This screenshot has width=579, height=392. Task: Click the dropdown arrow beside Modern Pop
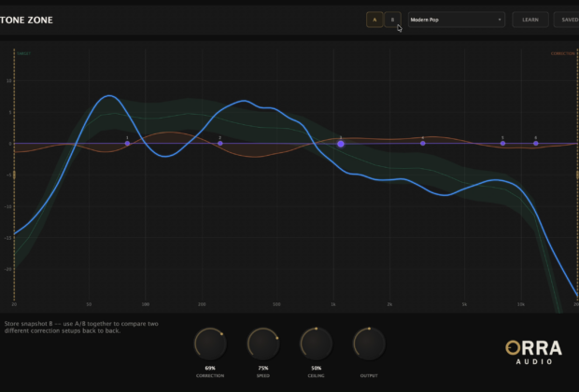(500, 20)
